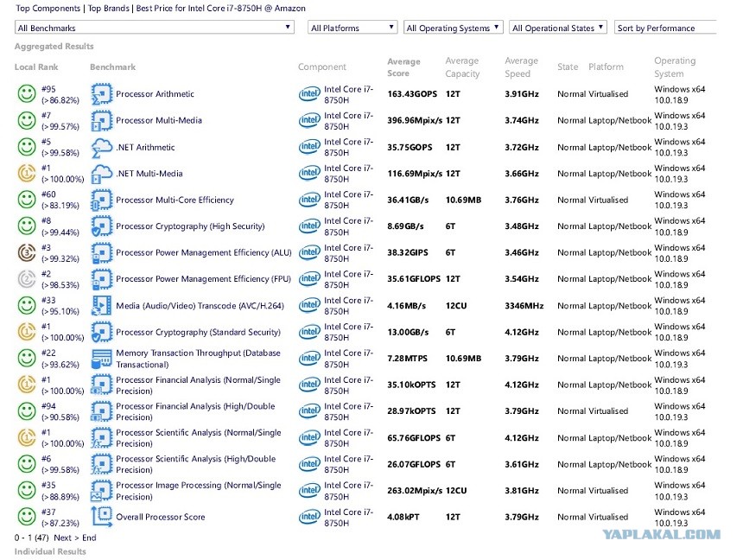The width and height of the screenshot is (743, 560).
Task: Click the Intel logo in the Processor Multi-Media row
Action: tap(309, 120)
